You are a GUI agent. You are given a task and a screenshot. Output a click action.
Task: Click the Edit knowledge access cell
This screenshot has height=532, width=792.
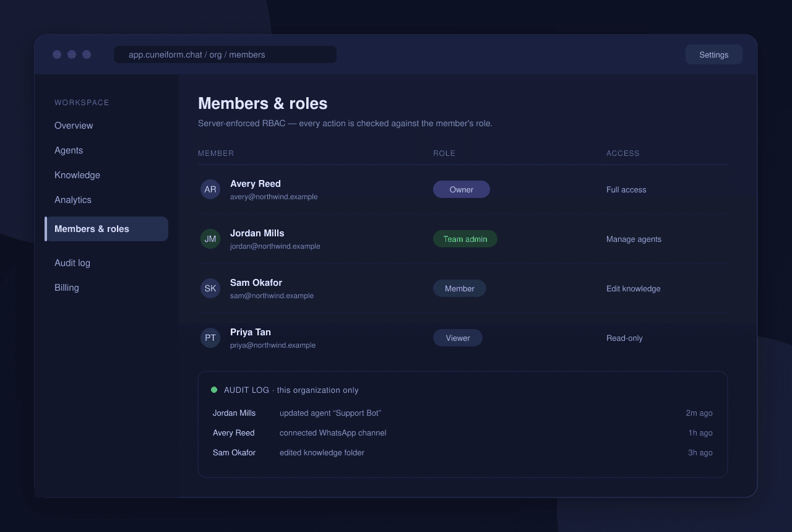point(634,289)
